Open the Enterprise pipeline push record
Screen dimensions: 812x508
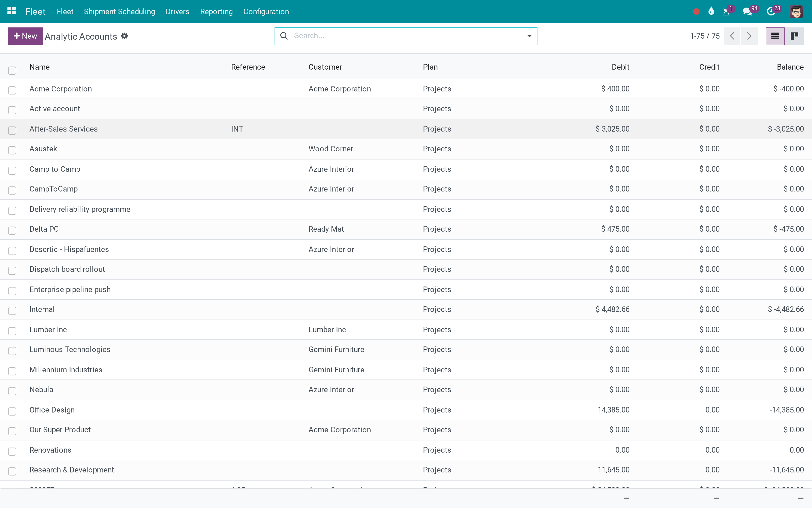point(70,289)
